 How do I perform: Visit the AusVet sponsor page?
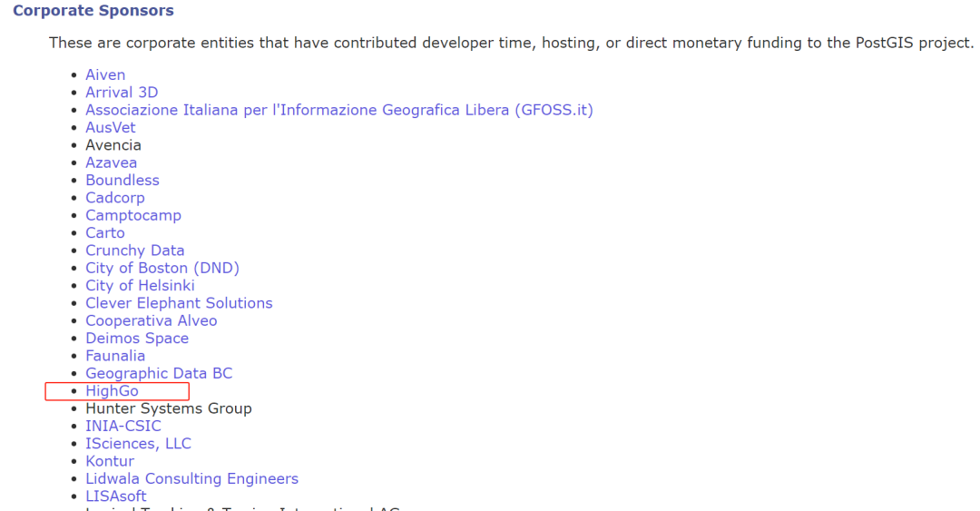(x=111, y=128)
